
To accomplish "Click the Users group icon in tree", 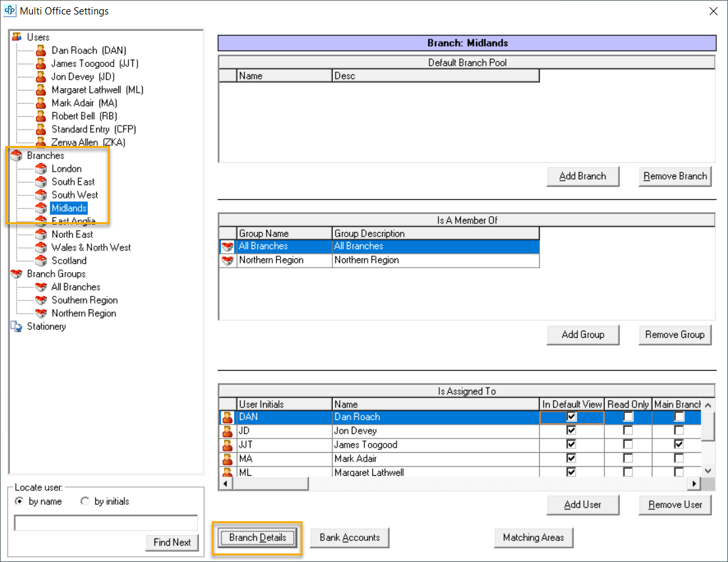I will (16, 37).
